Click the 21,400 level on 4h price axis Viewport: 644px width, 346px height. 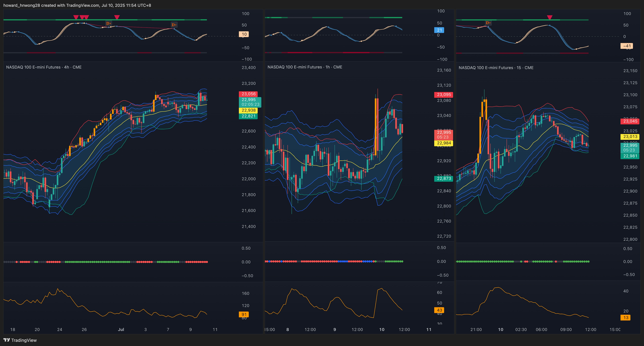click(249, 226)
